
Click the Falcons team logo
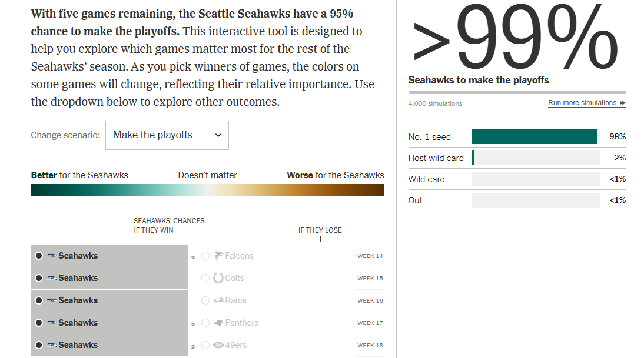pos(218,256)
